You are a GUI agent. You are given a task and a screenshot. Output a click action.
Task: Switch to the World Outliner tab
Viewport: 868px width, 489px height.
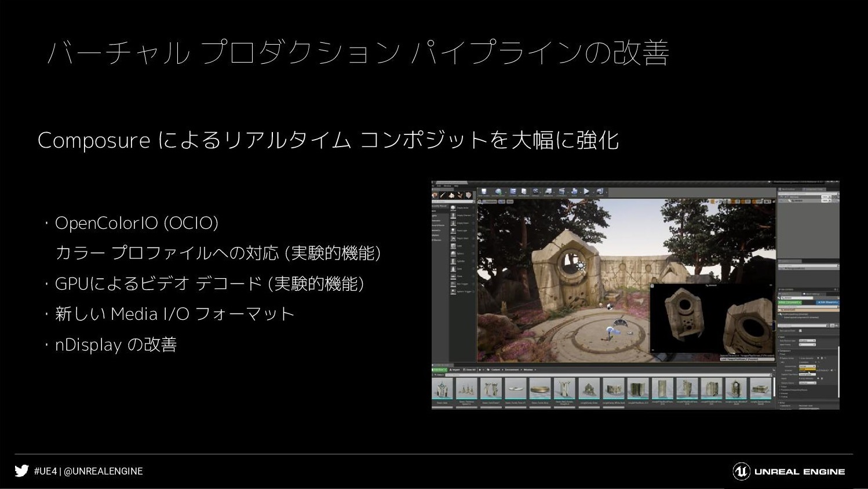point(789,189)
